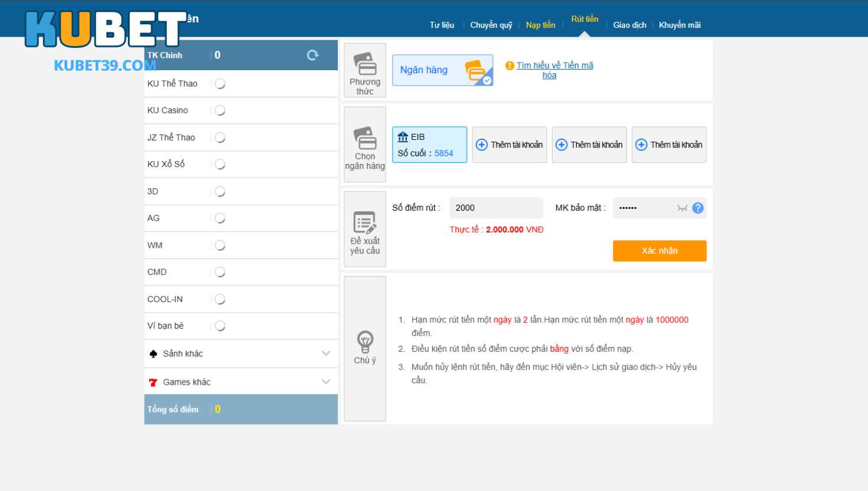Open the help tooltip beside MK bảo mật
Viewport: 868px width, 491px height.
[x=698, y=208]
